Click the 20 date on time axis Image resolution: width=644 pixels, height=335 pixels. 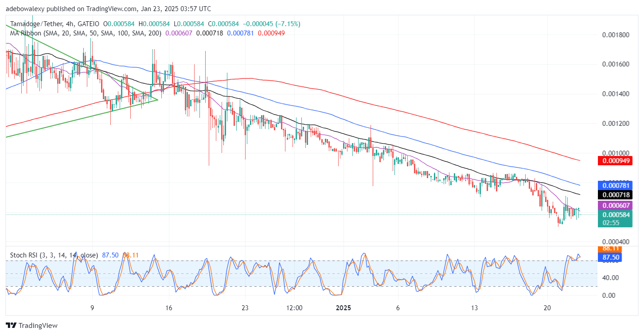tap(547, 308)
